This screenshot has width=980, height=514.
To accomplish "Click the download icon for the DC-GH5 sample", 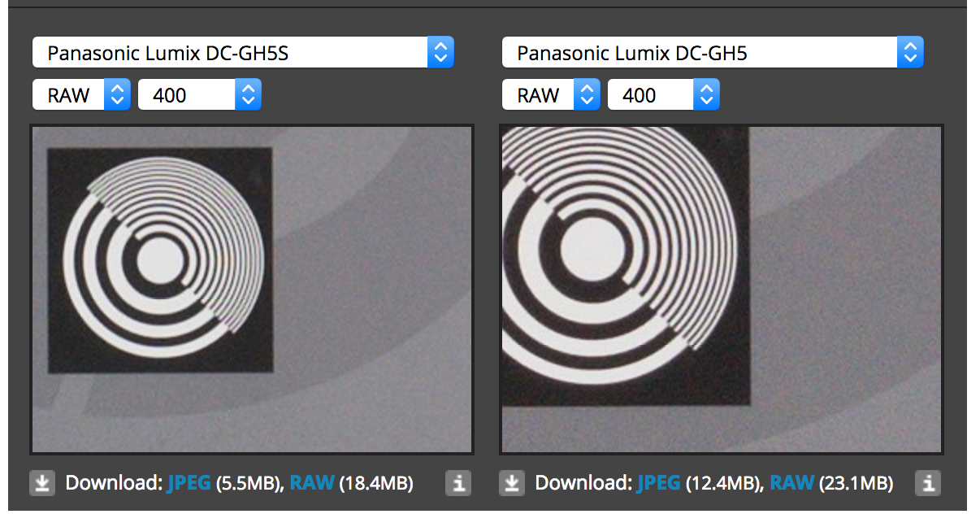I will pyautogui.click(x=512, y=483).
